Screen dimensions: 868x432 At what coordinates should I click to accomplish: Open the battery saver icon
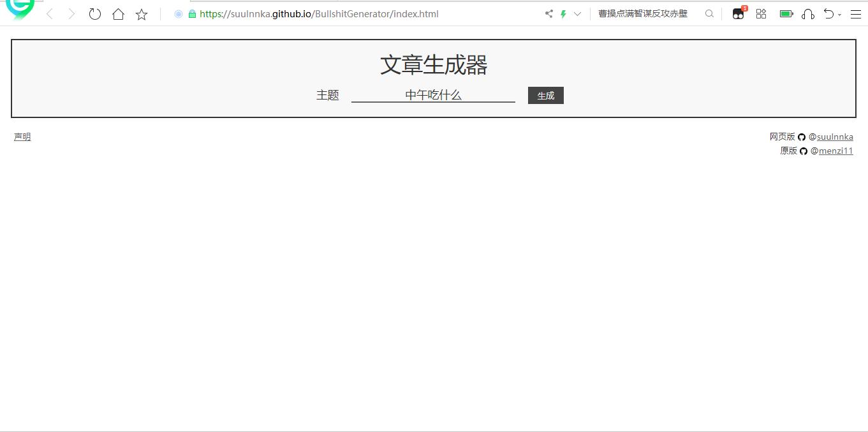[x=786, y=13]
